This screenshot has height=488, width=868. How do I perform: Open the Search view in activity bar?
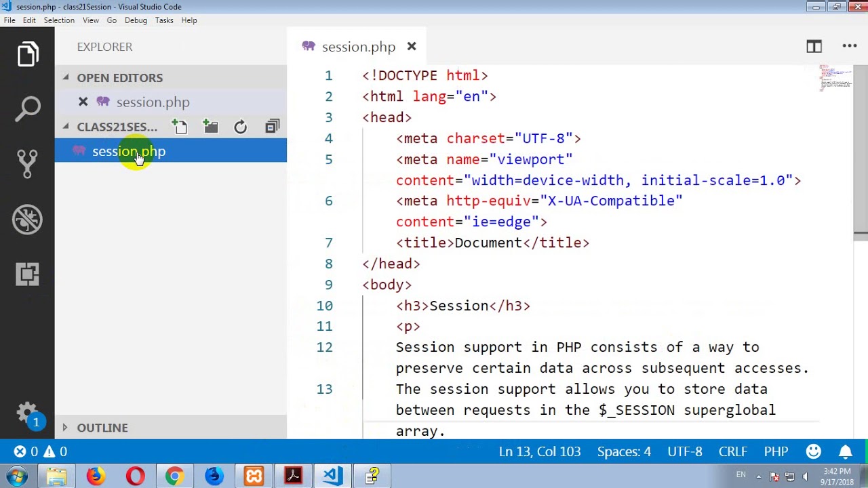pyautogui.click(x=27, y=110)
